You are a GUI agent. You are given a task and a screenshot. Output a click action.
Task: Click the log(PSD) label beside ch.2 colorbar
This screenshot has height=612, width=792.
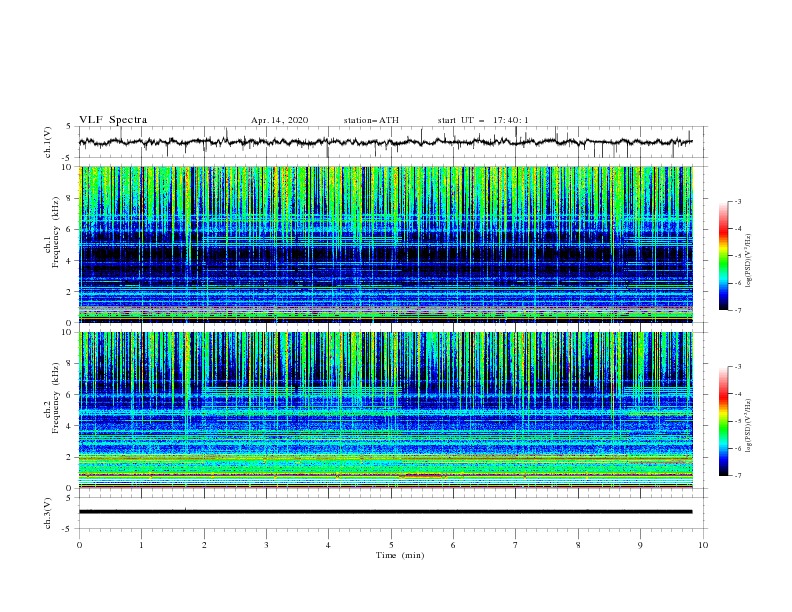pyautogui.click(x=748, y=426)
